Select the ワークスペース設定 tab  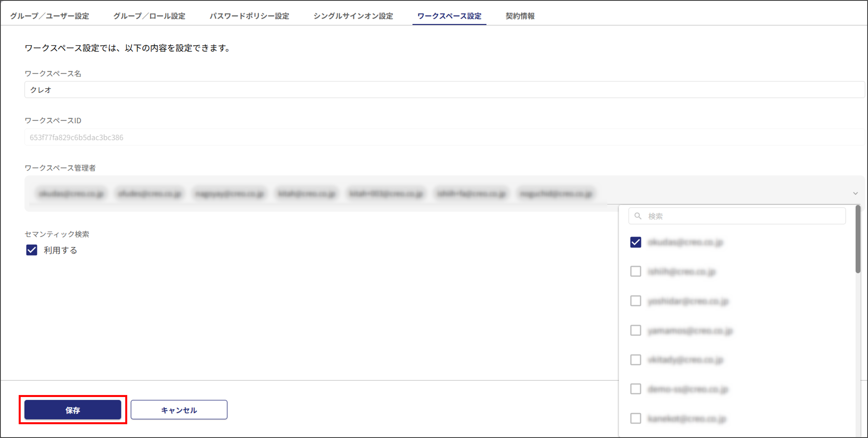[449, 16]
